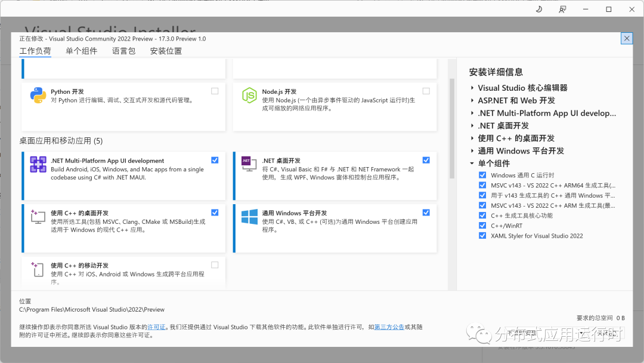Screen dimensions: 644x363
Task: Click the Node.js development workload icon
Action: pos(249,96)
